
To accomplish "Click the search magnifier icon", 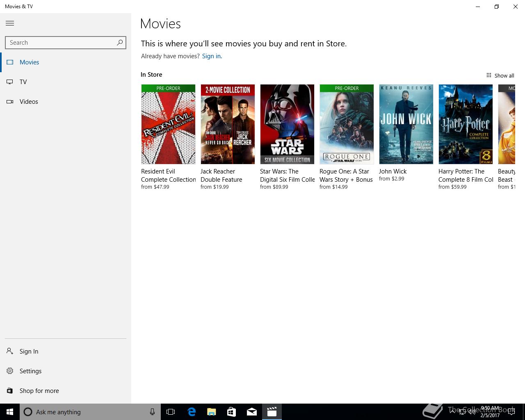I will pos(120,42).
